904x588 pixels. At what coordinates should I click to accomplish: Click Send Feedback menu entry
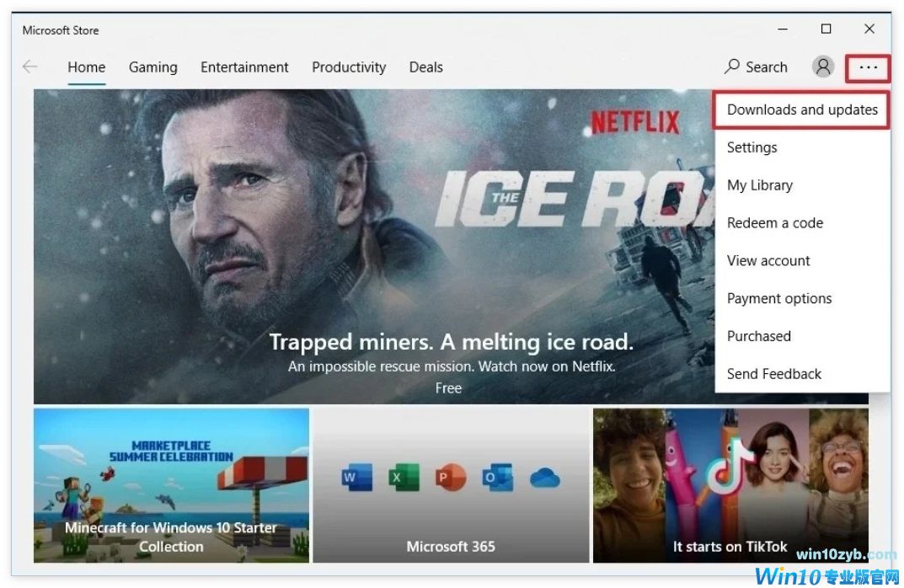pos(801,374)
